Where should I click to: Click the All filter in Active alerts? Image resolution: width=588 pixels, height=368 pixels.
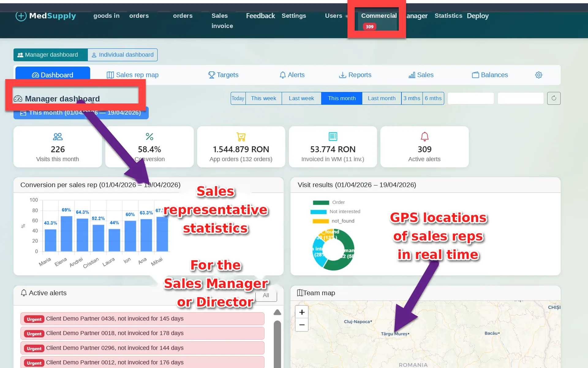coord(266,295)
